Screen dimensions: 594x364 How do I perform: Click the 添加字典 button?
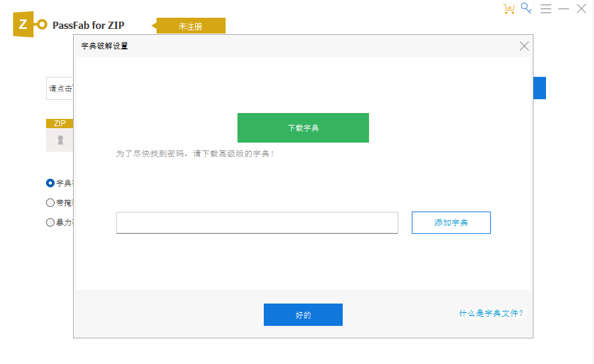pos(451,223)
